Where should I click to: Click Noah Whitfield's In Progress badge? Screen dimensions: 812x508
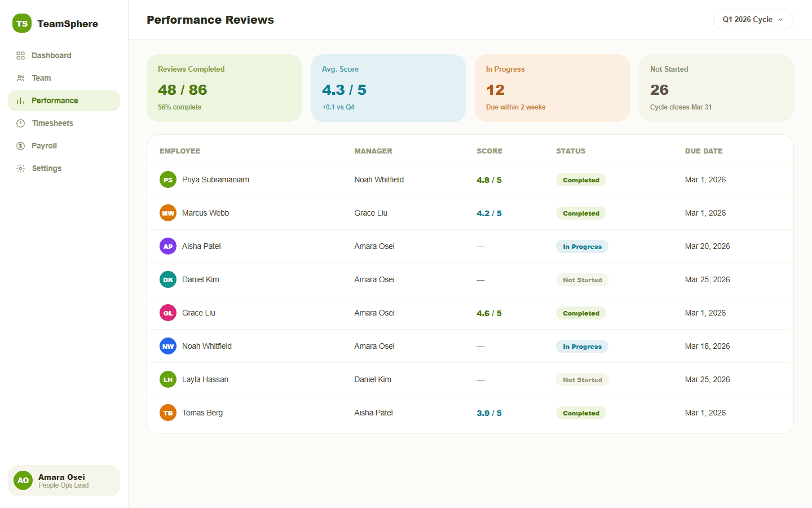pos(582,347)
